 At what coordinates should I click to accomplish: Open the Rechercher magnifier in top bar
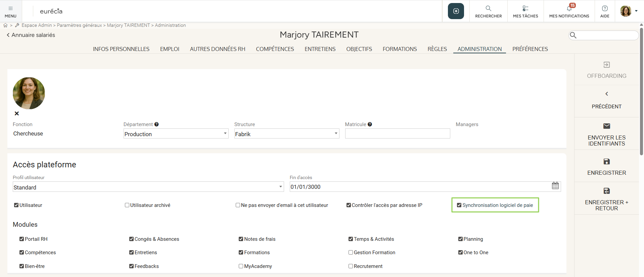488,8
